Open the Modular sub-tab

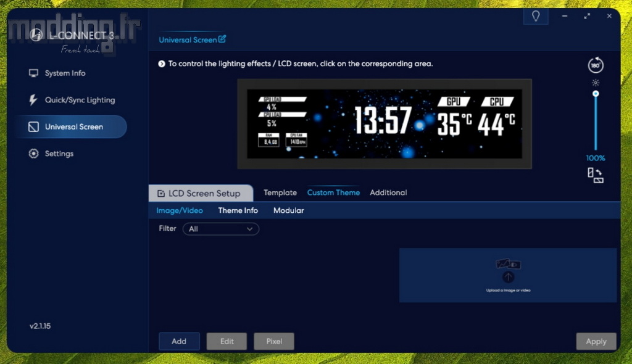(289, 210)
